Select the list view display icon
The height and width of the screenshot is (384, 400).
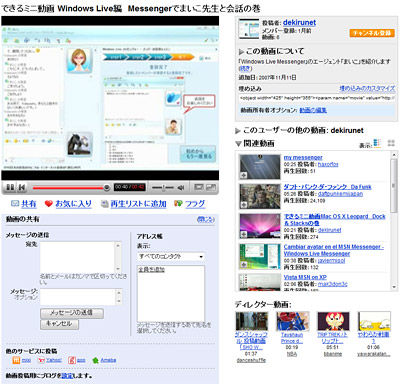pyautogui.click(x=377, y=143)
